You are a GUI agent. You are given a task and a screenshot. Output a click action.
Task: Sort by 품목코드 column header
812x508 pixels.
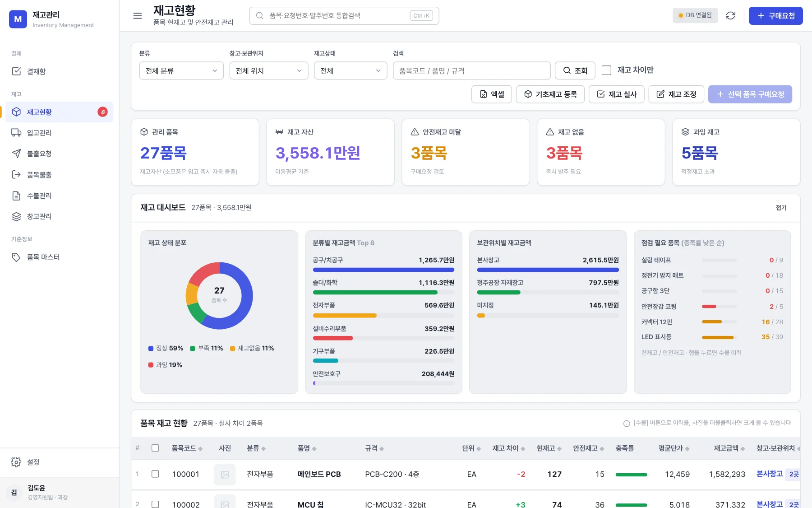pos(187,448)
